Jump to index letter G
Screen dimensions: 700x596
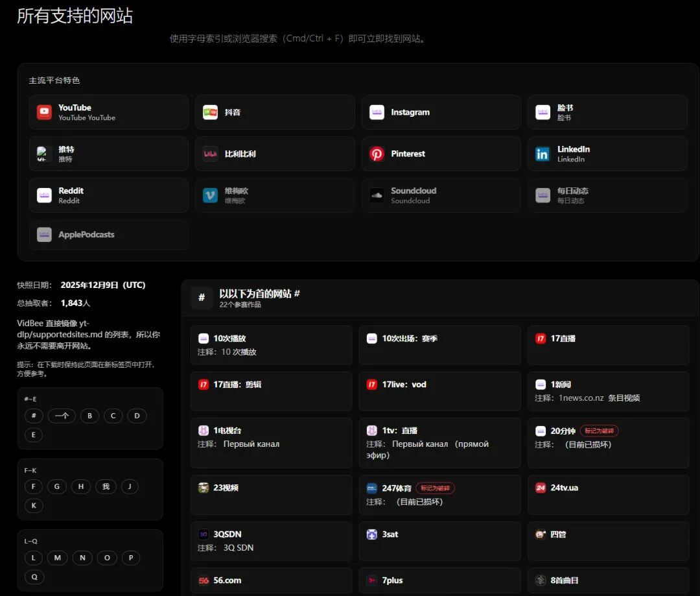point(56,486)
